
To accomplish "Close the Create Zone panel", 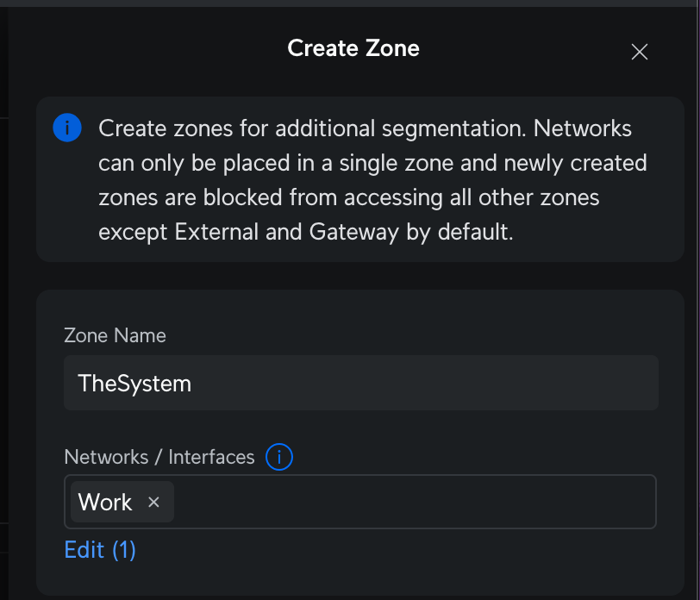I will 640,52.
